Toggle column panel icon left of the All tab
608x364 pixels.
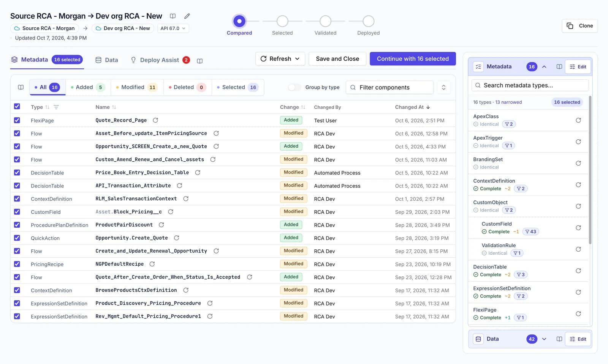pos(21,87)
